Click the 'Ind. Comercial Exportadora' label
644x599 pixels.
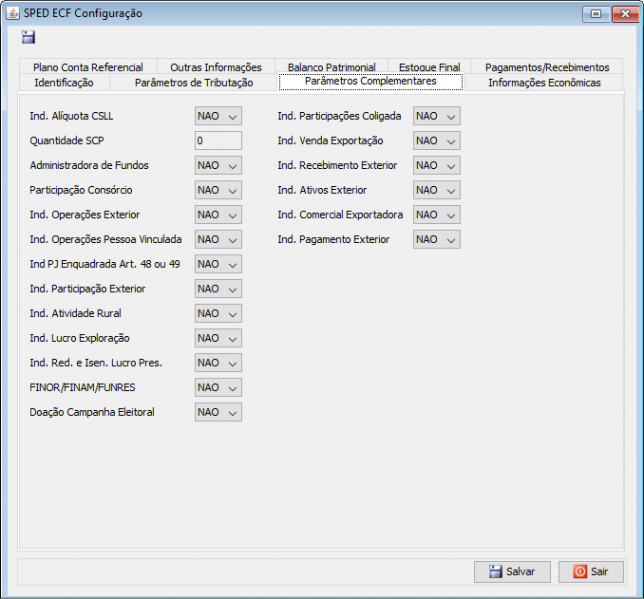[x=340, y=214]
